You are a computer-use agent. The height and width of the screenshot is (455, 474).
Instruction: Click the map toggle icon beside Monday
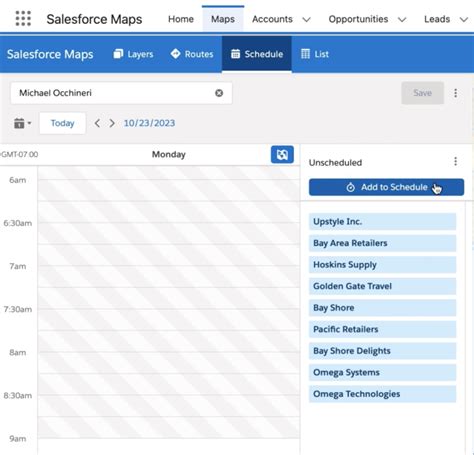[x=282, y=154]
